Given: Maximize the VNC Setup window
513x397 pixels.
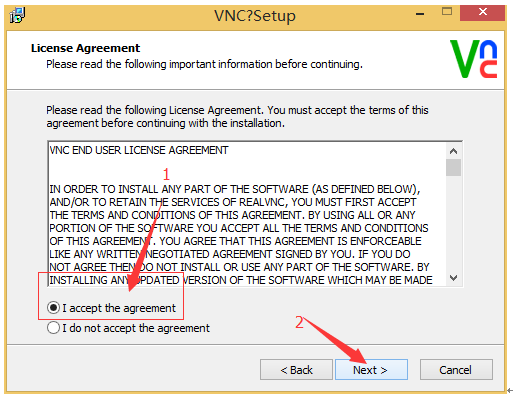Looking at the screenshot, I should 447,12.
